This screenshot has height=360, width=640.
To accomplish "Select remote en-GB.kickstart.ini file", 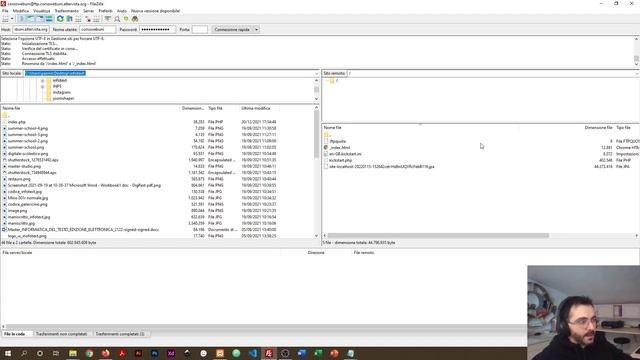I will click(345, 154).
